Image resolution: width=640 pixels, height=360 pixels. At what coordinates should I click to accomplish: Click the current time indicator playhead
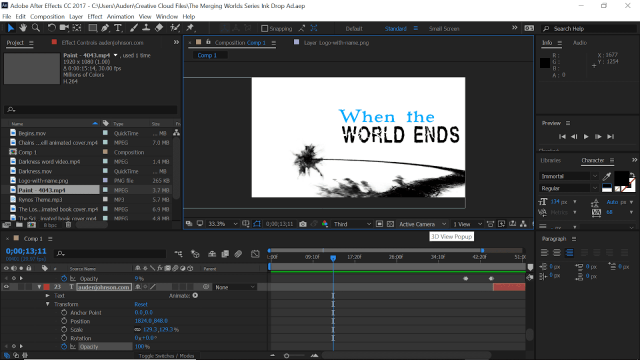pos(333,258)
